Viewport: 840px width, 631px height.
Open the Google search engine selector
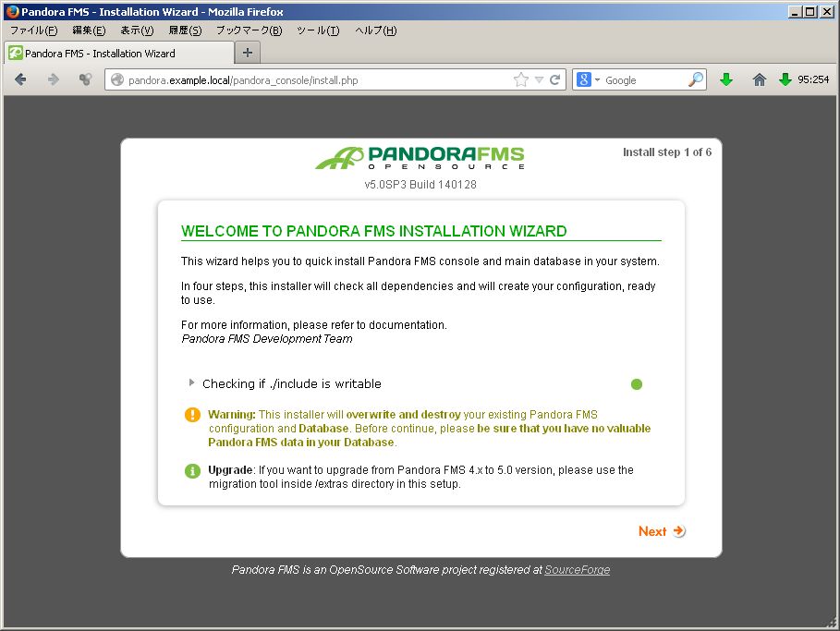589,79
